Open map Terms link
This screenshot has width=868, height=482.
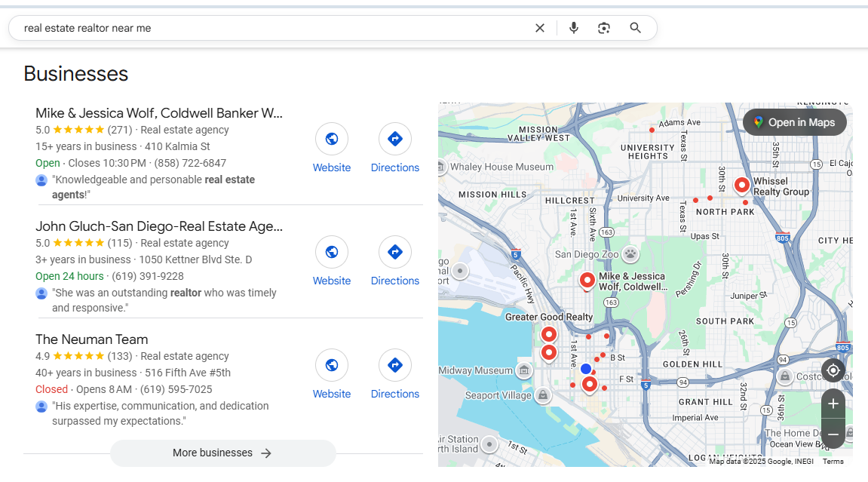[x=833, y=462]
